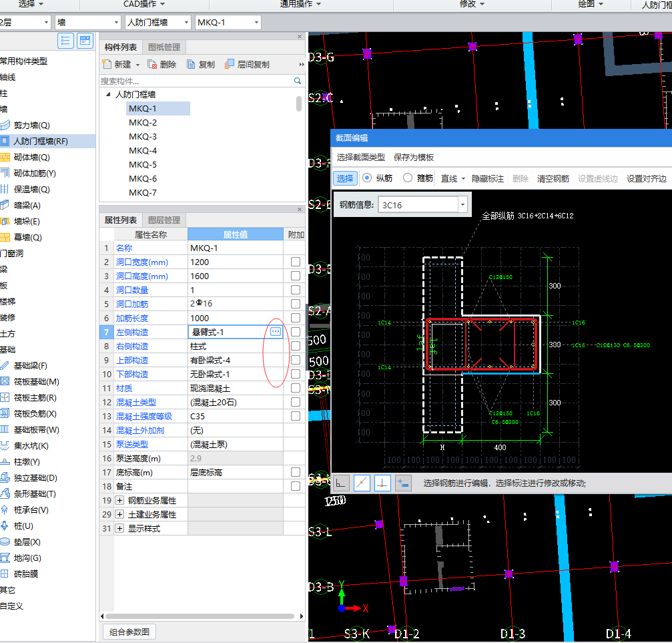
Task: Select 筏板基础(M) raft foundation component
Action: click(36, 382)
